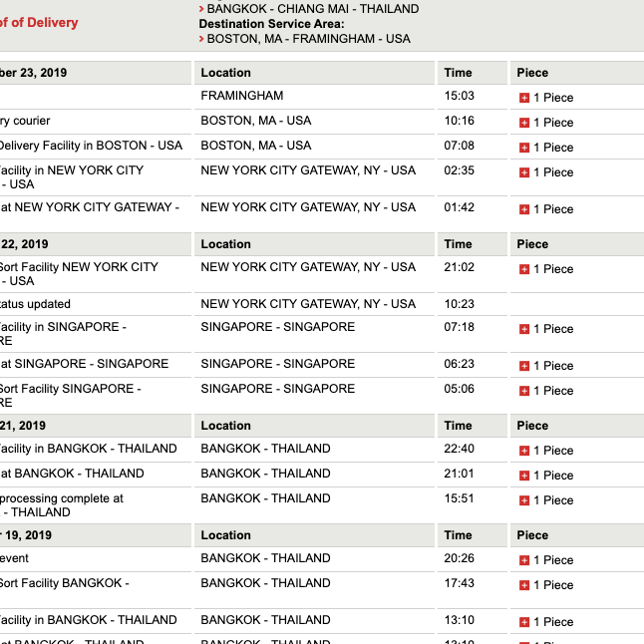
Task: Click red plus icon beside 01:42 entry
Action: click(x=524, y=209)
